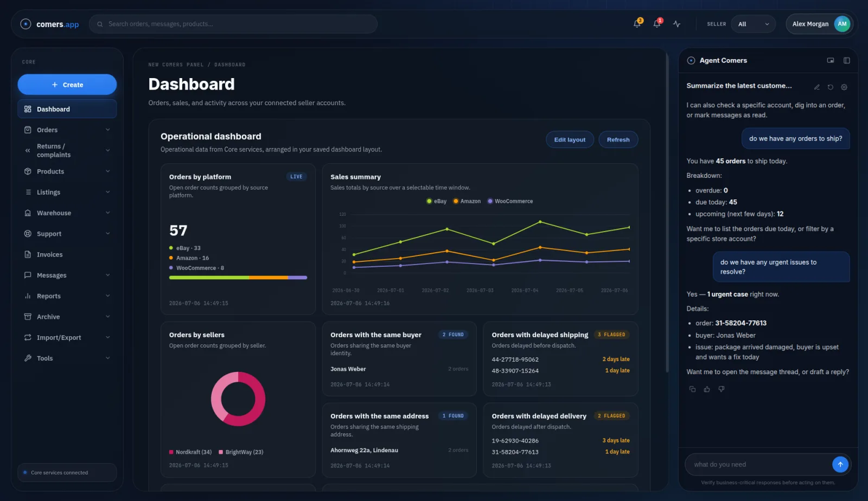
Task: Toggle eBay series in the sales chart legend
Action: tap(437, 201)
